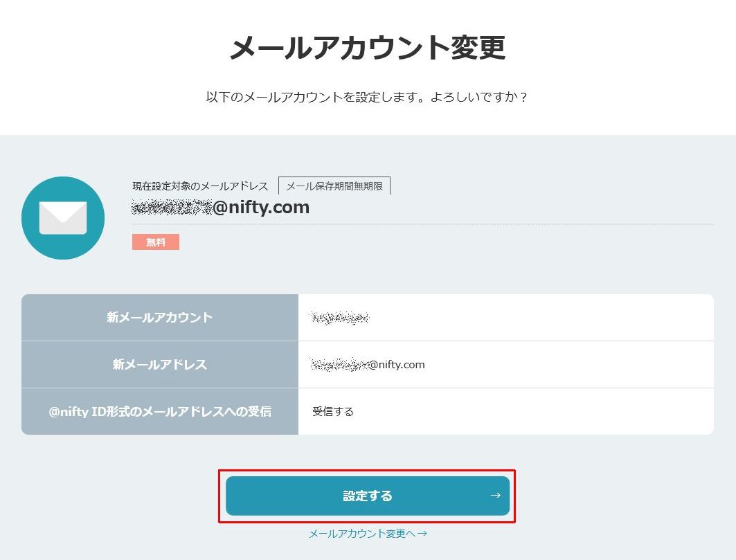Click the blurred 新メールアカウント value
Image resolution: width=736 pixels, height=560 pixels.
click(x=340, y=318)
